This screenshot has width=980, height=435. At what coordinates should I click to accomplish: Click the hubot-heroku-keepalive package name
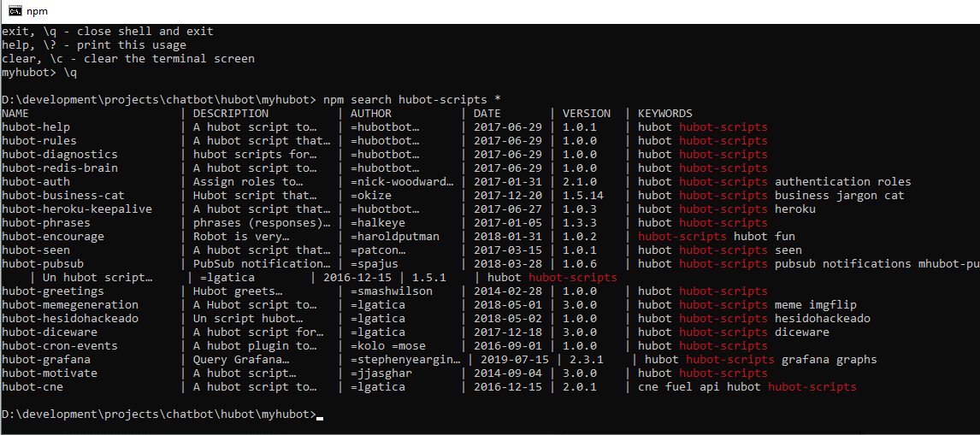pyautogui.click(x=77, y=209)
